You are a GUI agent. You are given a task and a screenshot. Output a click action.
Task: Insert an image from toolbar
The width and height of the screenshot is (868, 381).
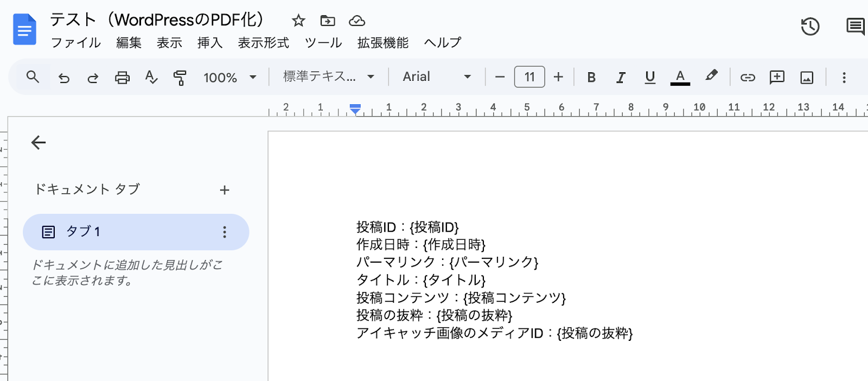point(807,78)
